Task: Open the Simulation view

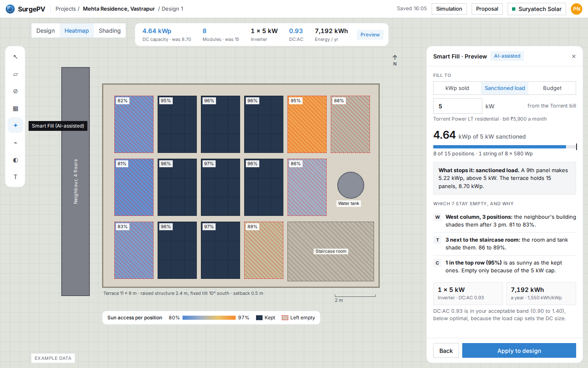Action: [x=449, y=9]
